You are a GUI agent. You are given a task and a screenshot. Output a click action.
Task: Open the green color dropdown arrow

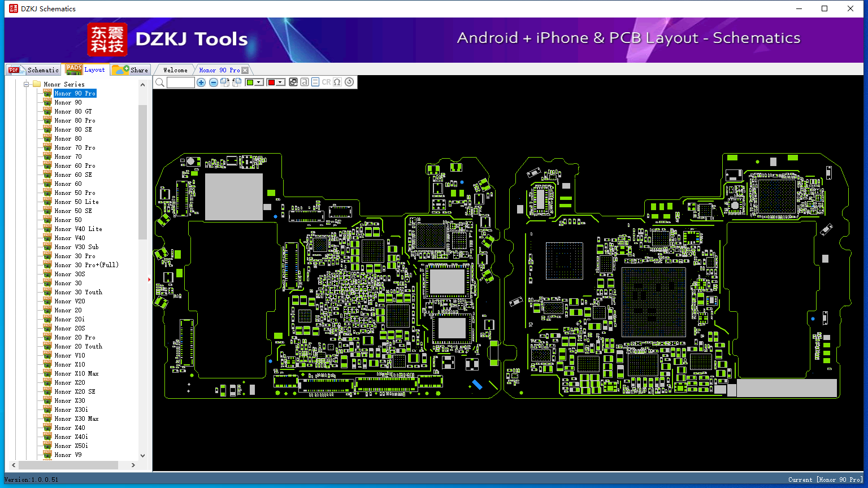point(259,82)
